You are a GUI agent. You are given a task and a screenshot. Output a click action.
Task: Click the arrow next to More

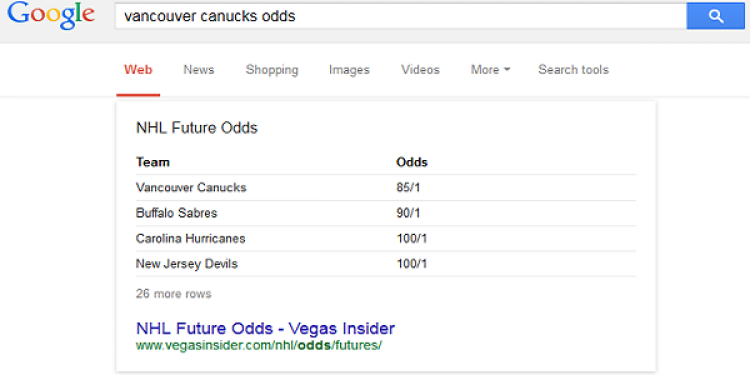pyautogui.click(x=507, y=70)
